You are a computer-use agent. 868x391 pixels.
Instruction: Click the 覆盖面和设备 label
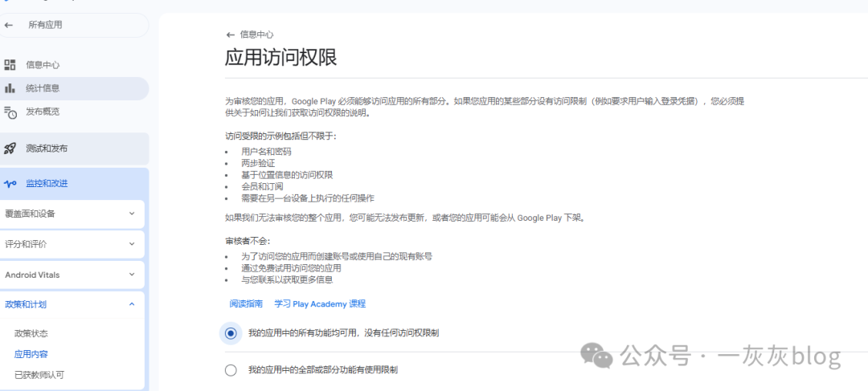30,214
